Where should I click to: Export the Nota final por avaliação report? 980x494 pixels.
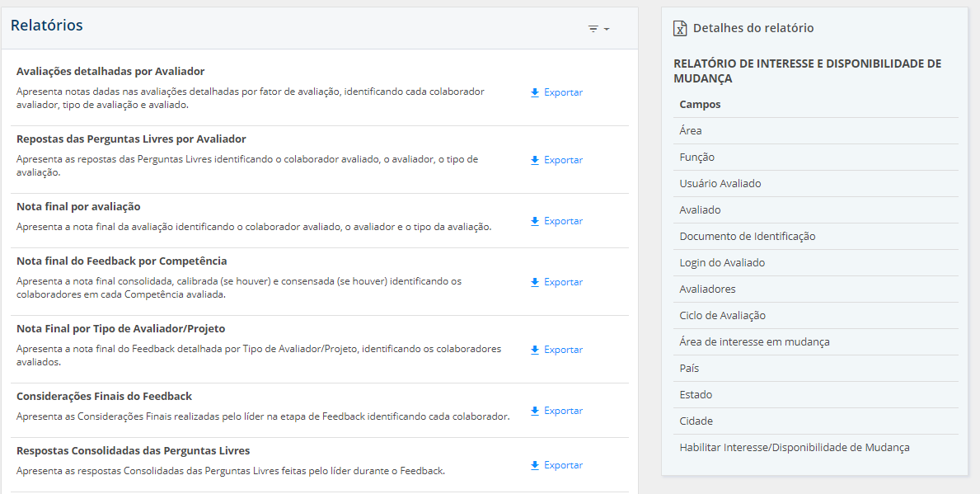[x=563, y=221]
